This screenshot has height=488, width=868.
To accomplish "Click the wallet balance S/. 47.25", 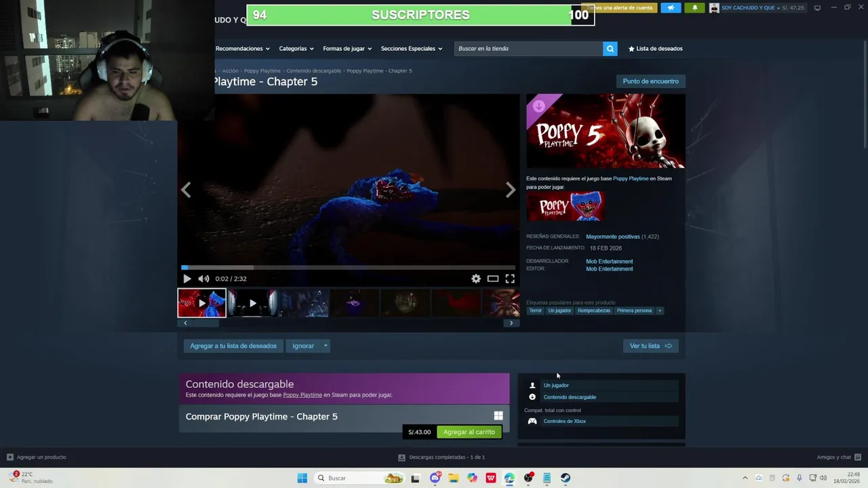I will coord(793,8).
